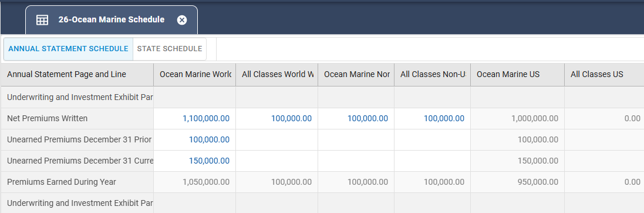Image resolution: width=644 pixels, height=213 pixels.
Task: Click last Underwriting and Investment Exhibit row
Action: [77, 203]
